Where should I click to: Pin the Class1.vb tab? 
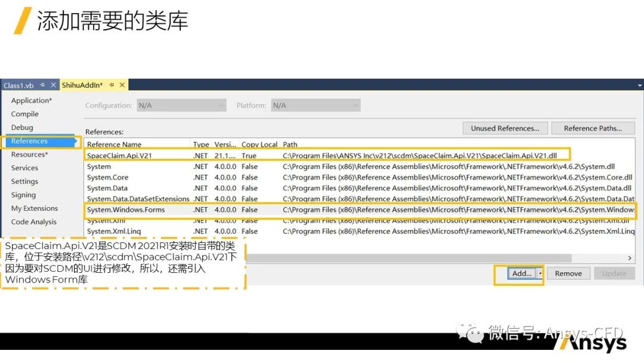pos(42,85)
